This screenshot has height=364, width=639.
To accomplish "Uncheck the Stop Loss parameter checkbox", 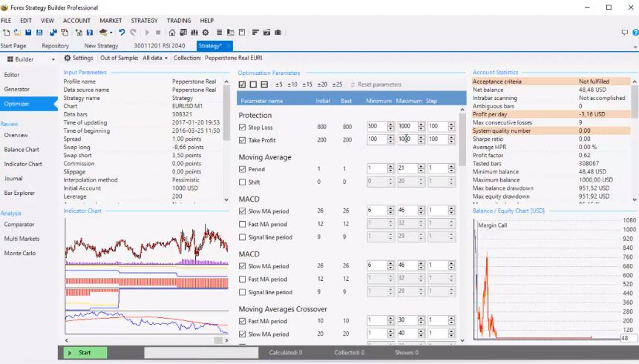I will pyautogui.click(x=242, y=127).
